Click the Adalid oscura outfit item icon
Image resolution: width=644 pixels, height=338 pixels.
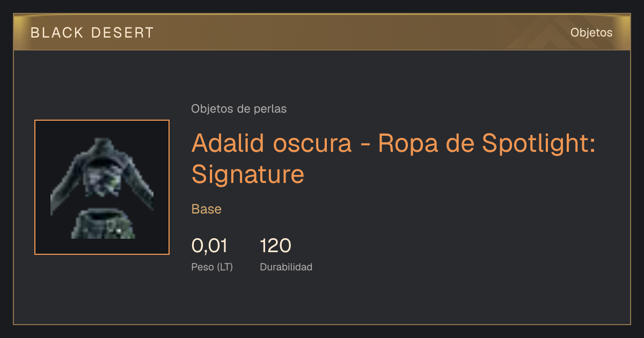pyautogui.click(x=102, y=187)
